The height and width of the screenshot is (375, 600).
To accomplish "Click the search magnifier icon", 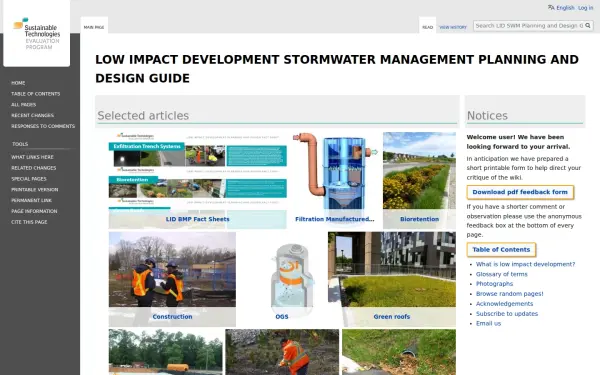I will tap(588, 26).
